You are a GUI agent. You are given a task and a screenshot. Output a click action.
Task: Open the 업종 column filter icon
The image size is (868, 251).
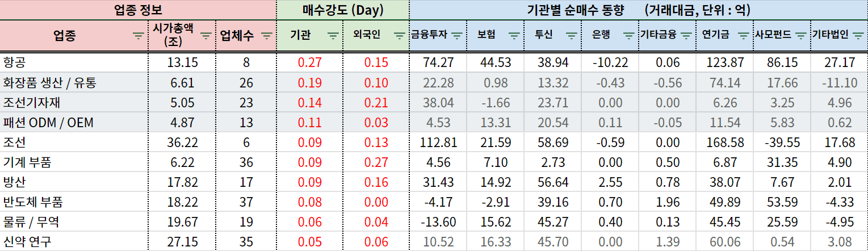pos(138,35)
